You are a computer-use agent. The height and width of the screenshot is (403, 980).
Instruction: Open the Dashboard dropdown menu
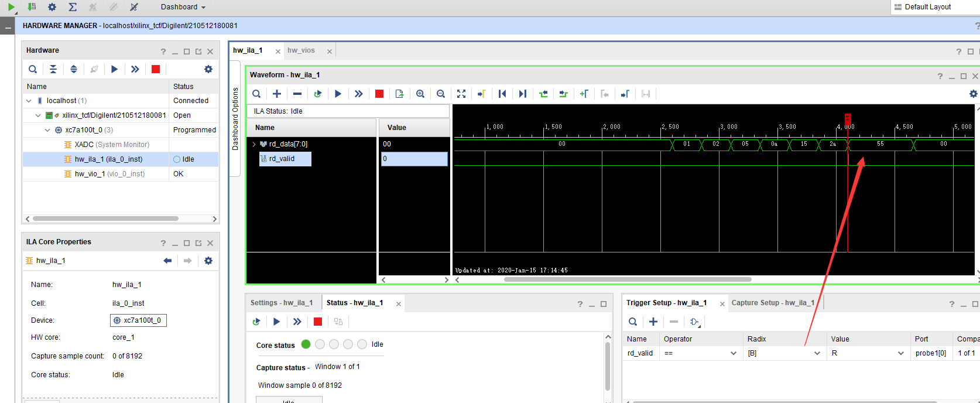coord(183,7)
